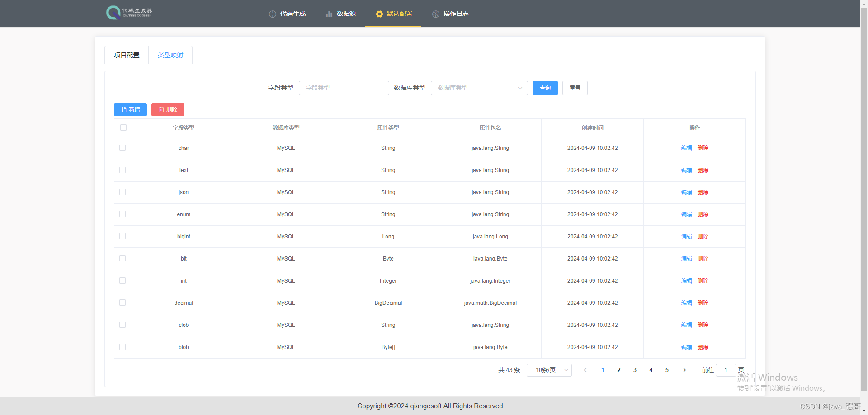Open 操作日志 in the top navigation
The height and width of the screenshot is (415, 868).
pyautogui.click(x=450, y=14)
